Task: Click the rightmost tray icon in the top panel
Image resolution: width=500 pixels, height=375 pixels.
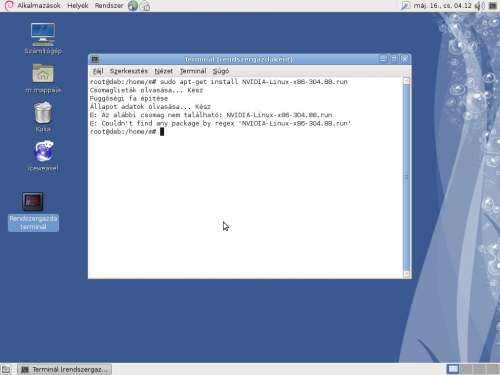Action: pyautogui.click(x=493, y=6)
